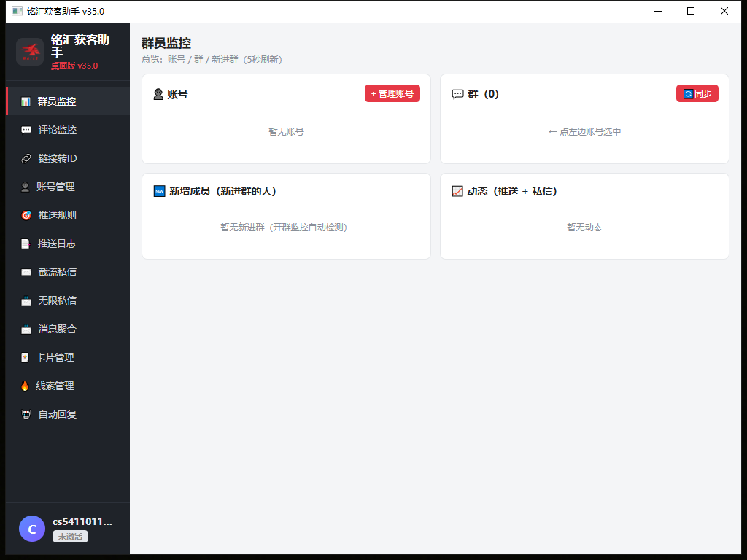Screen dimensions: 747x560
Task: Open the 卡片管理 page
Action: (68, 357)
